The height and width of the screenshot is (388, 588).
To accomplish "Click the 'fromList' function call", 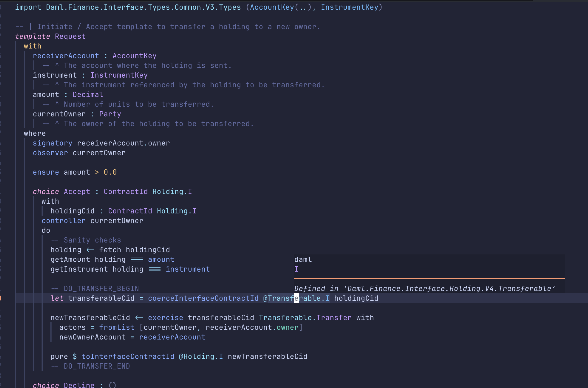I will pyautogui.click(x=117, y=327).
